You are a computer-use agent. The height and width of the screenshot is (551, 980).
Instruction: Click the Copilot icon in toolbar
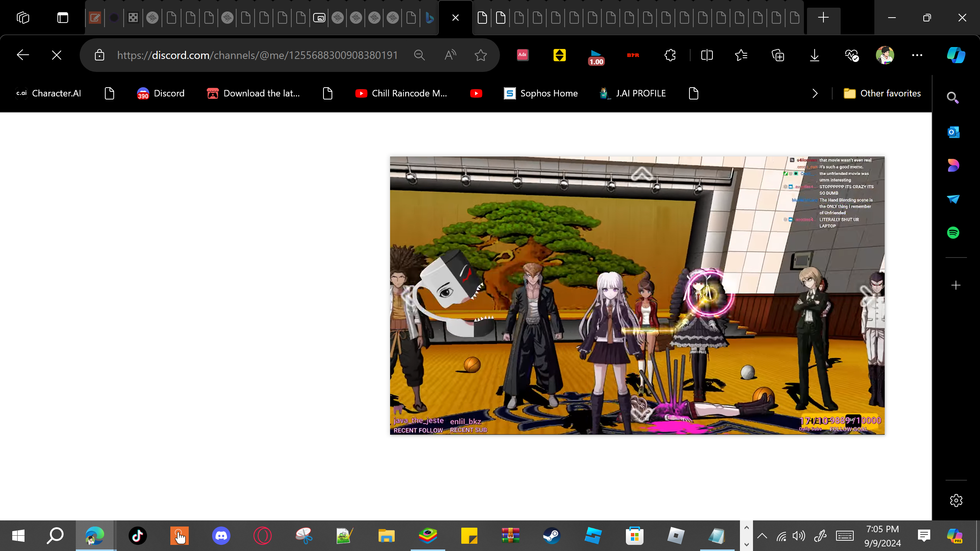click(x=956, y=55)
